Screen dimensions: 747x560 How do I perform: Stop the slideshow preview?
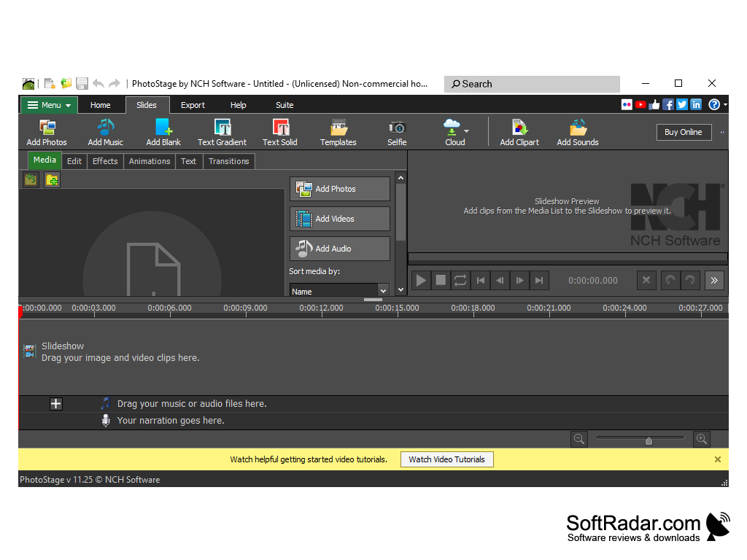click(x=441, y=281)
